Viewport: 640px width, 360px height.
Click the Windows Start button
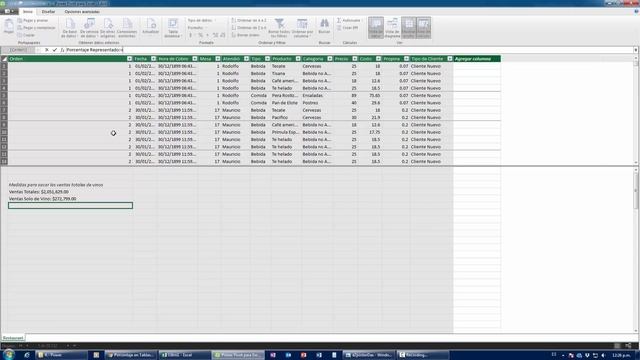pyautogui.click(x=8, y=355)
